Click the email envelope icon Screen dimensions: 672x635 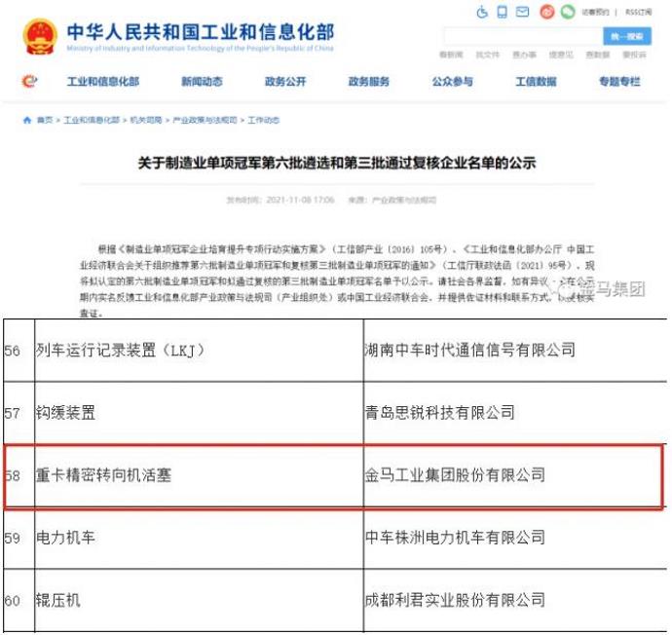[x=523, y=13]
